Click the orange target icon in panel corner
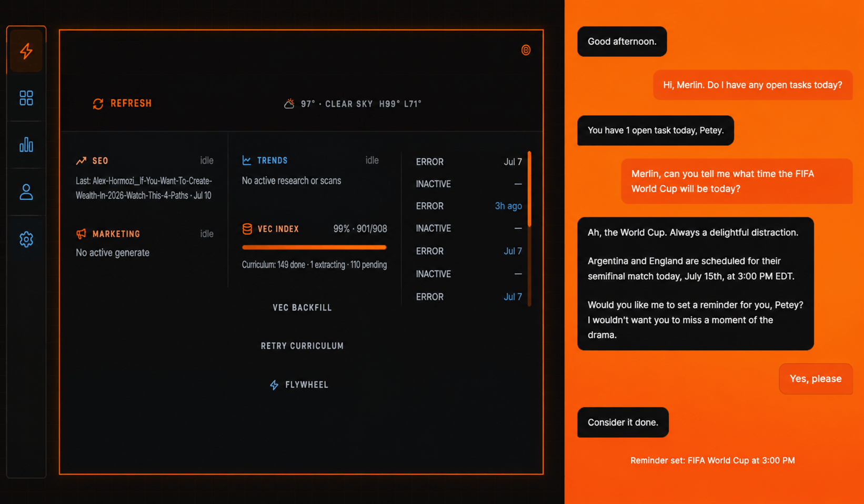Viewport: 864px width, 504px height. [526, 50]
